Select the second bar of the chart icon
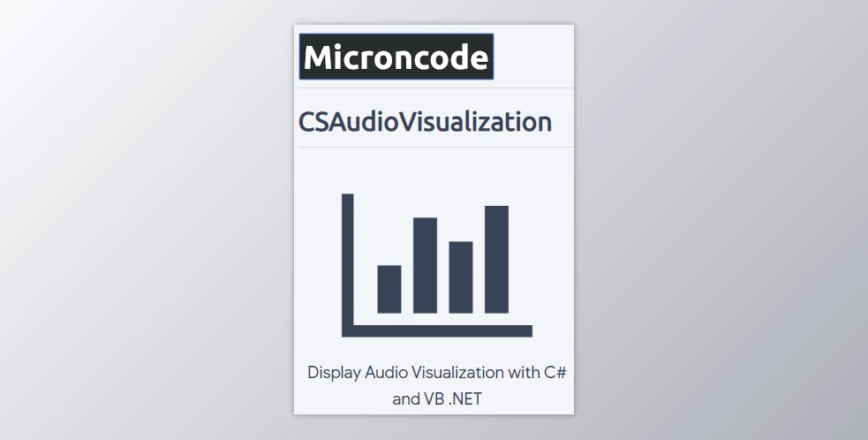The width and height of the screenshot is (868, 440). tap(425, 265)
